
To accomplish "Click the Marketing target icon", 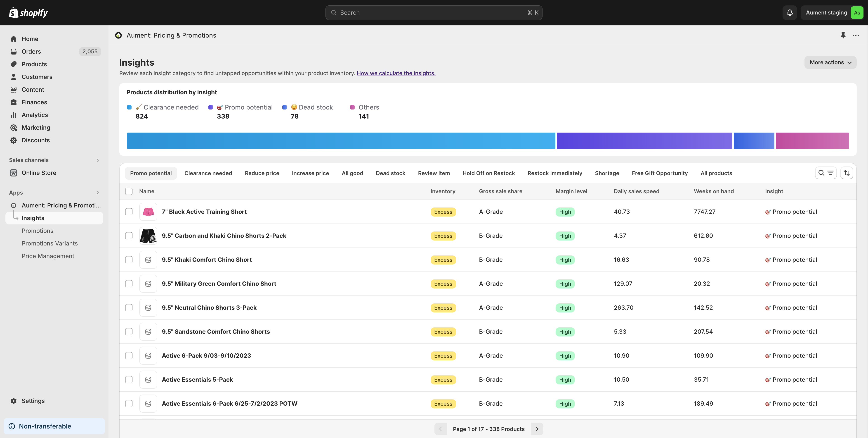I will 14,127.
